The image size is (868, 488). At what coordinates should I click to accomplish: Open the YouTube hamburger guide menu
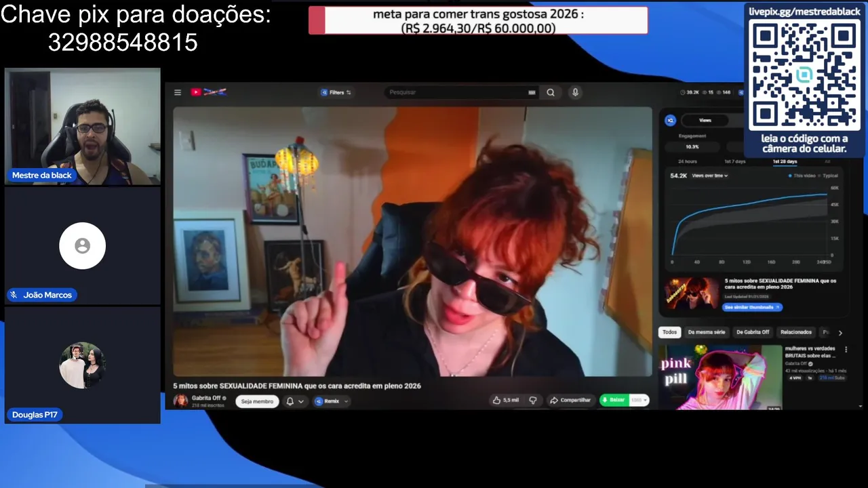pyautogui.click(x=178, y=93)
